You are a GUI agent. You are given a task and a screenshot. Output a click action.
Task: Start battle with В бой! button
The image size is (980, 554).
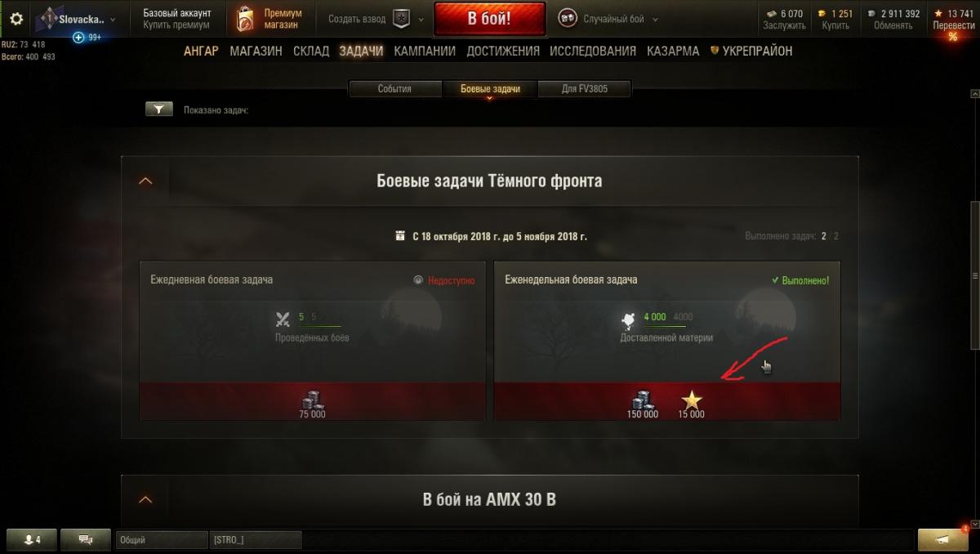click(489, 19)
